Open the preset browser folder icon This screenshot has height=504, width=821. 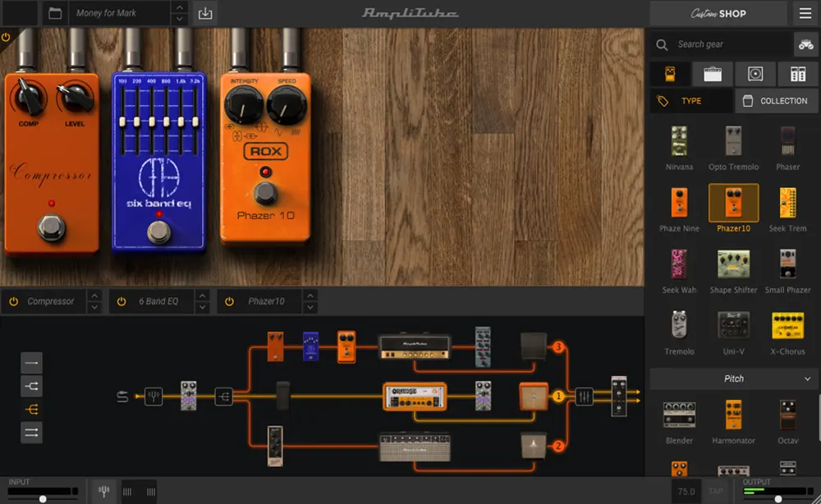(x=55, y=13)
